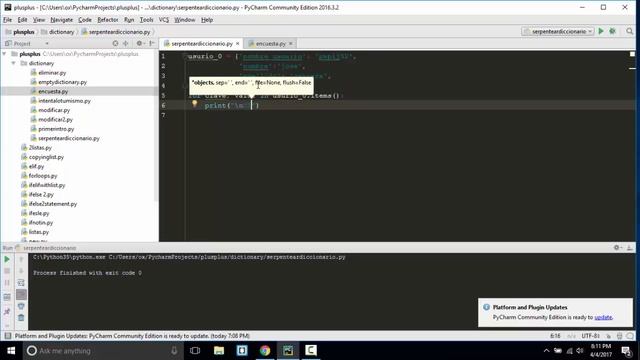Open the Tools menu
This screenshot has height=360, width=640.
146,20
